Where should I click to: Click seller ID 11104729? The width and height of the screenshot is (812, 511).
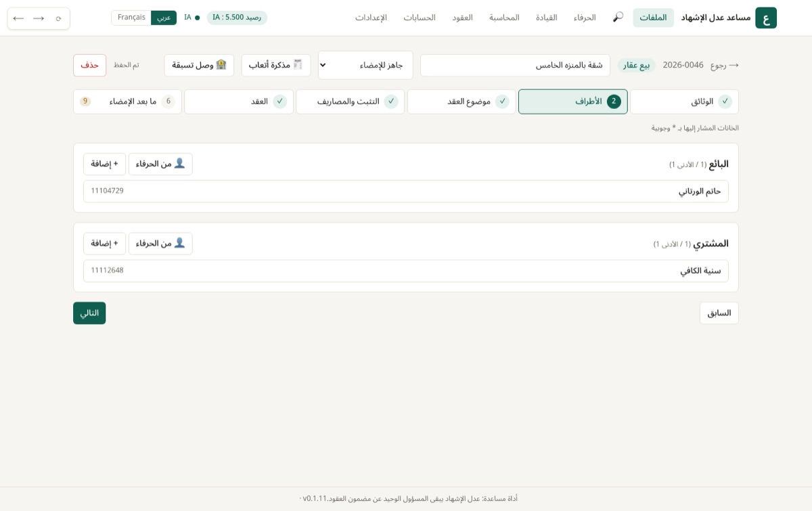point(107,191)
